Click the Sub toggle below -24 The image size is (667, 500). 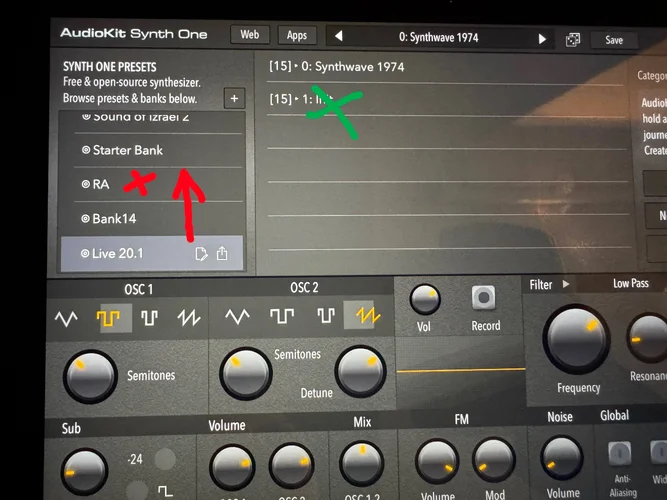137,490
